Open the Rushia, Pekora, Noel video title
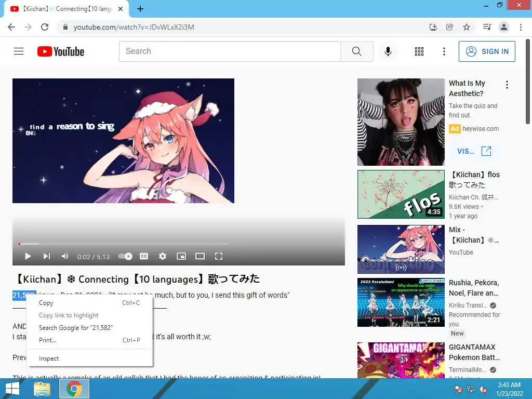This screenshot has width=532, height=399. pyautogui.click(x=474, y=288)
